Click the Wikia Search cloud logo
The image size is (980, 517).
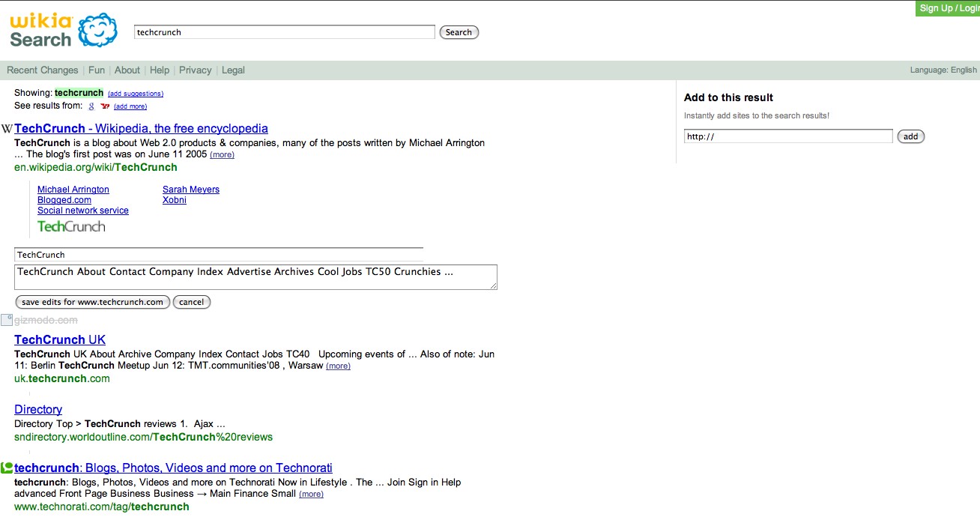tap(97, 31)
